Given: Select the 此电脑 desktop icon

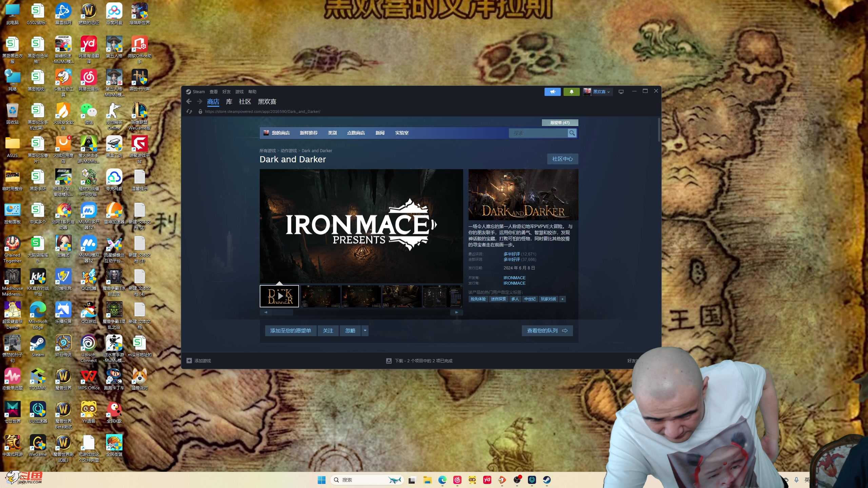Looking at the screenshot, I should 13,14.
